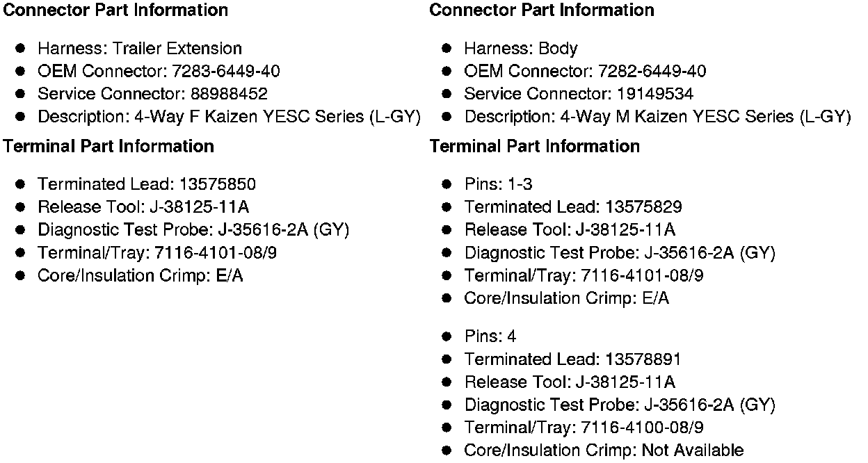Click Terminal/Tray 7116-4100-08/9 entry

pyautogui.click(x=584, y=428)
